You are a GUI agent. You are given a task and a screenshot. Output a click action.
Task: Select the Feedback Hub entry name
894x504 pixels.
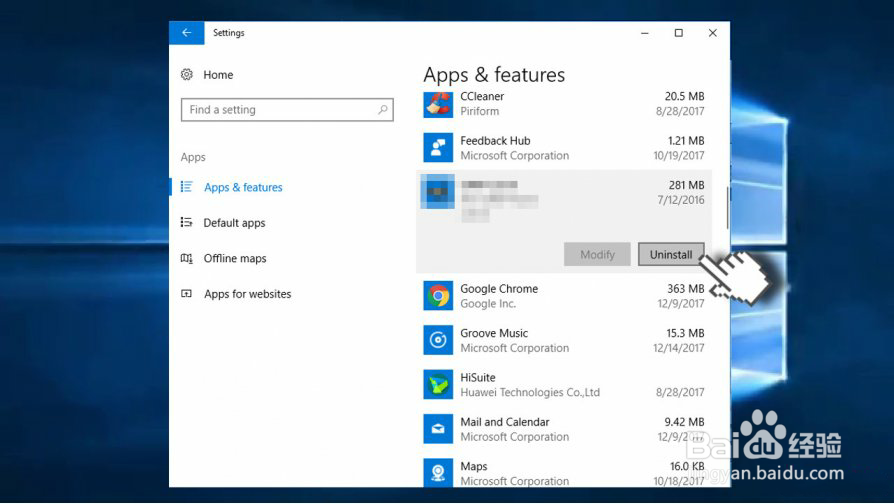pos(495,141)
